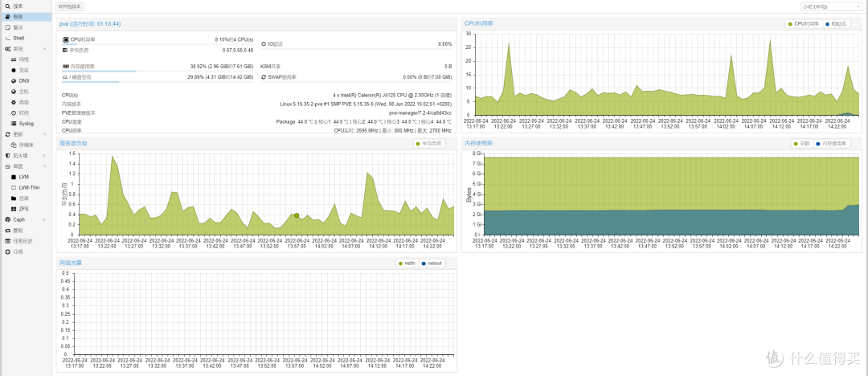Toggle the 内存使用率 legend in memory chart
Image resolution: width=868 pixels, height=376 pixels.
(830, 144)
